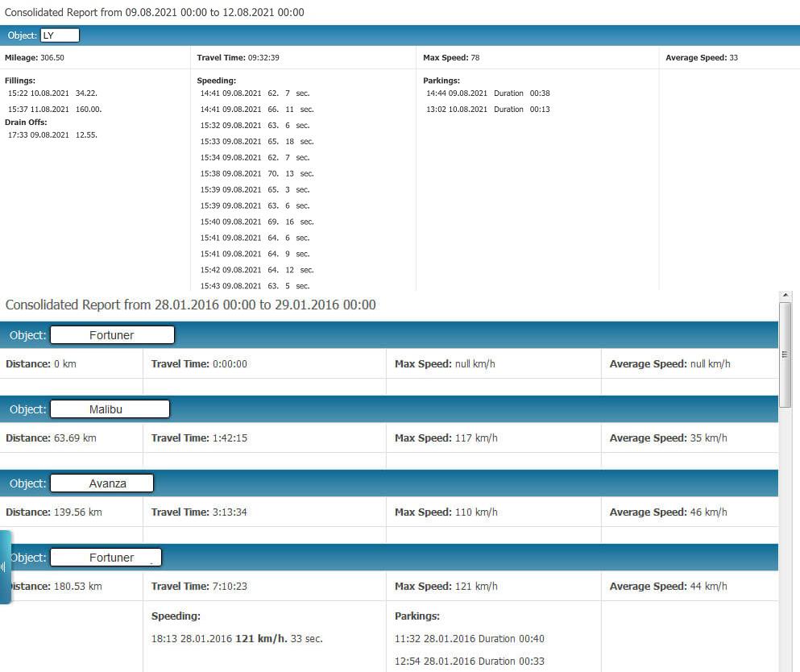Click Max Speed 117 km/h cell
Screen dimensions: 800x672
point(493,438)
